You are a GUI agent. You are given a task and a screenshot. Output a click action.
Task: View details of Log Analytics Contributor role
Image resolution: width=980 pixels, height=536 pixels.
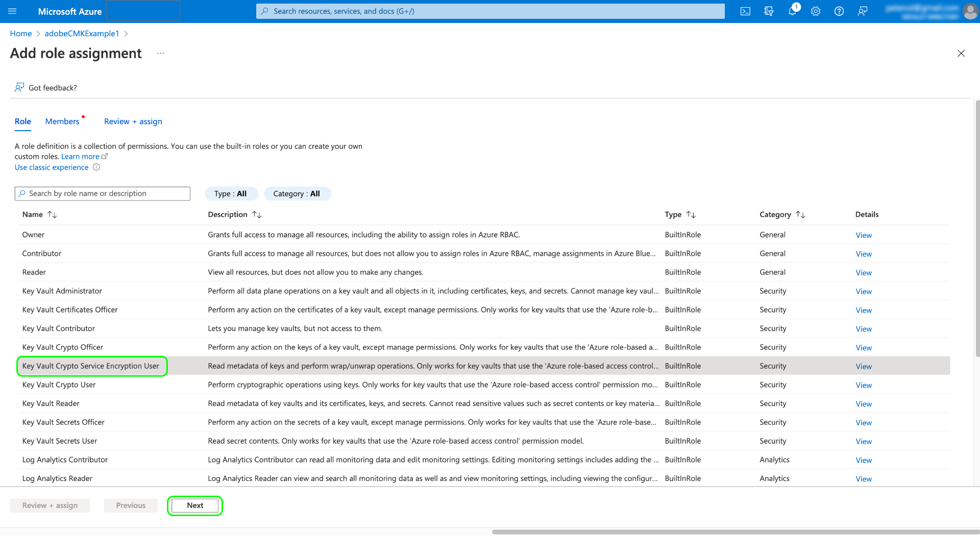coord(864,460)
